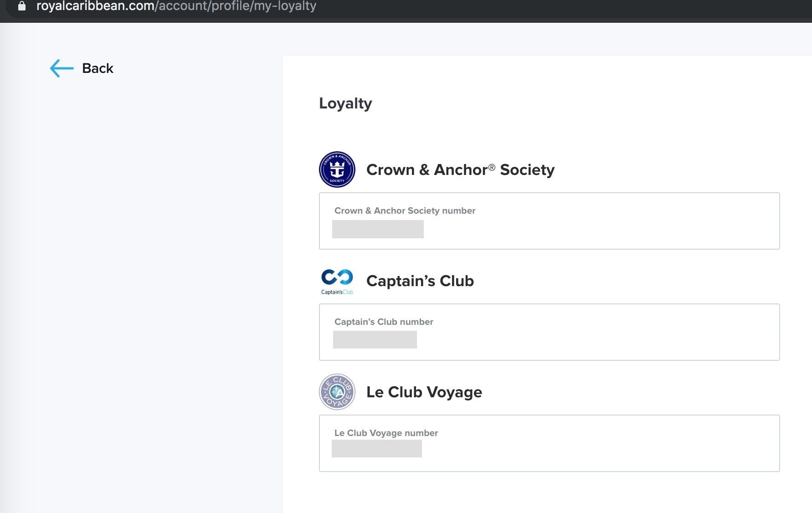Click the Captain's Club heading text
This screenshot has width=812, height=513.
[420, 281]
